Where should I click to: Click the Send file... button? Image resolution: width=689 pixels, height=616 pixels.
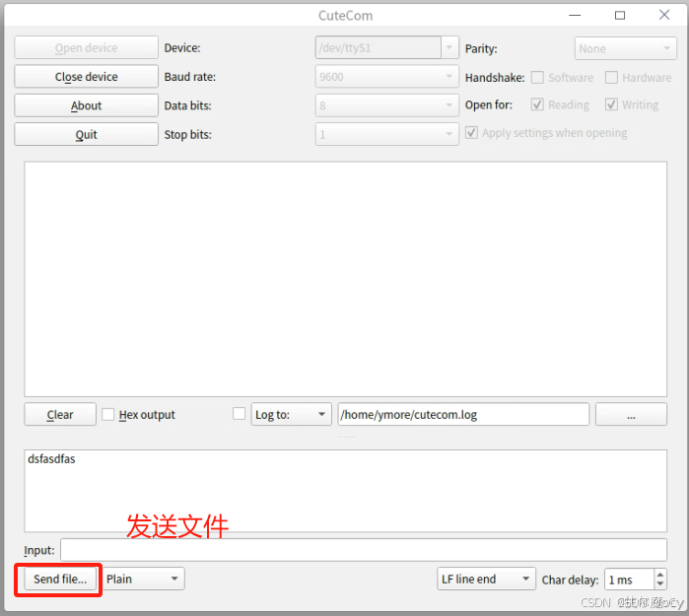click(60, 580)
